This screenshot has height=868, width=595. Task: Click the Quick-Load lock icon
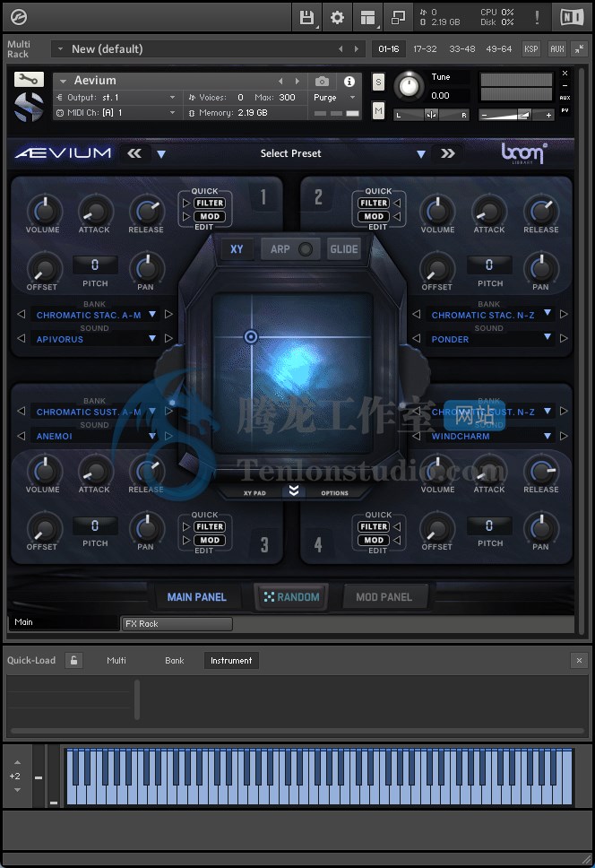tap(73, 660)
